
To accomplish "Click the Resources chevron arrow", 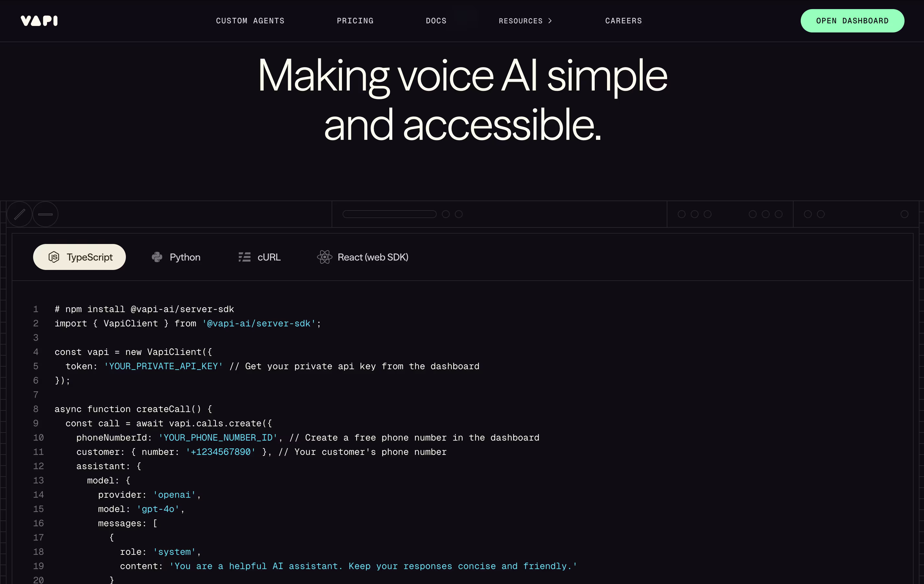I will tap(550, 21).
